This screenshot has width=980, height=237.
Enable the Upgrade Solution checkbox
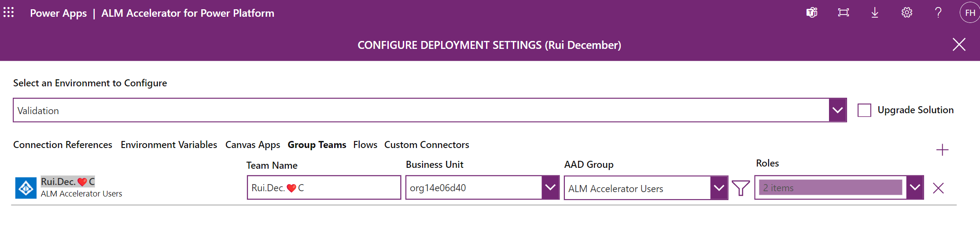[x=864, y=110]
